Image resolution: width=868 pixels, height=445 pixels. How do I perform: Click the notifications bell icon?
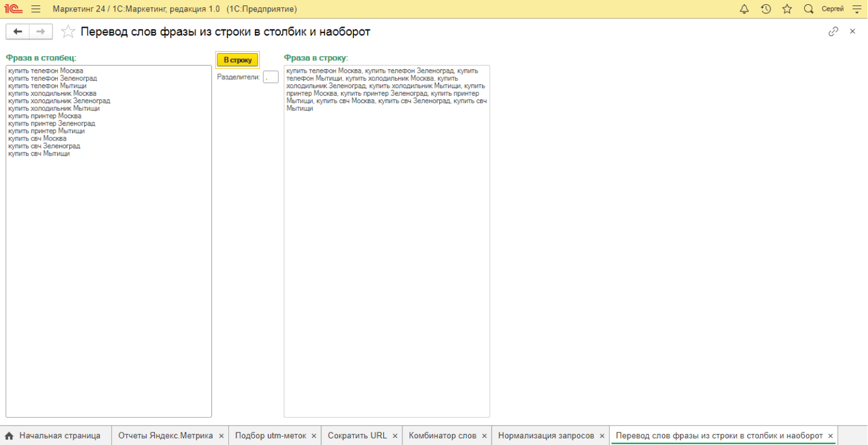745,9
